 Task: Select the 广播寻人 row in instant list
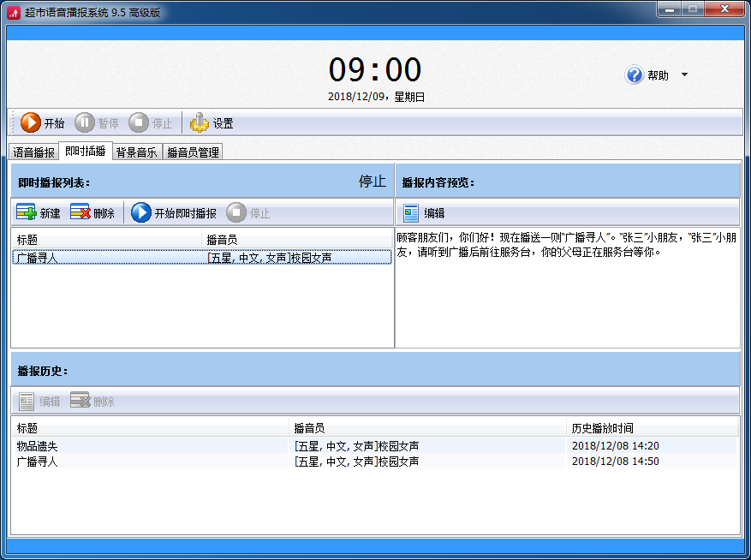(x=202, y=258)
